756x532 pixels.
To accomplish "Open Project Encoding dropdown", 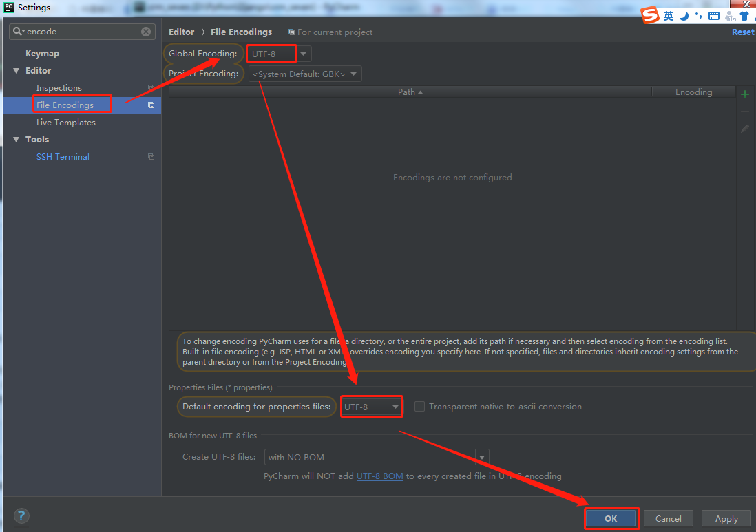I will (x=305, y=74).
